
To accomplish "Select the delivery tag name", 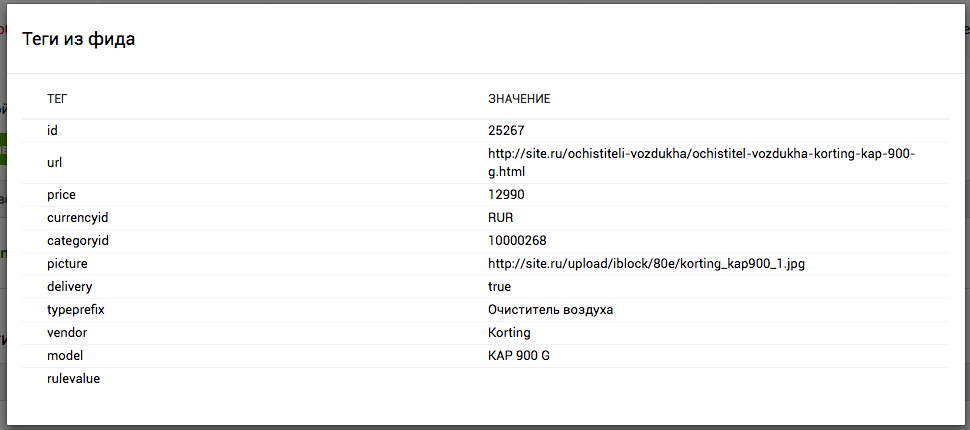I will 70,287.
